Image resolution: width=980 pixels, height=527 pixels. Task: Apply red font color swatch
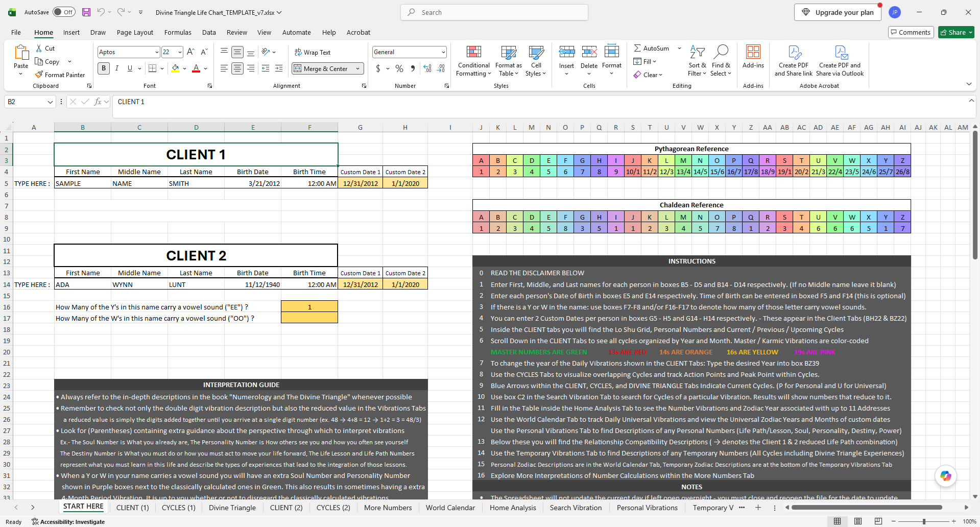coord(196,68)
